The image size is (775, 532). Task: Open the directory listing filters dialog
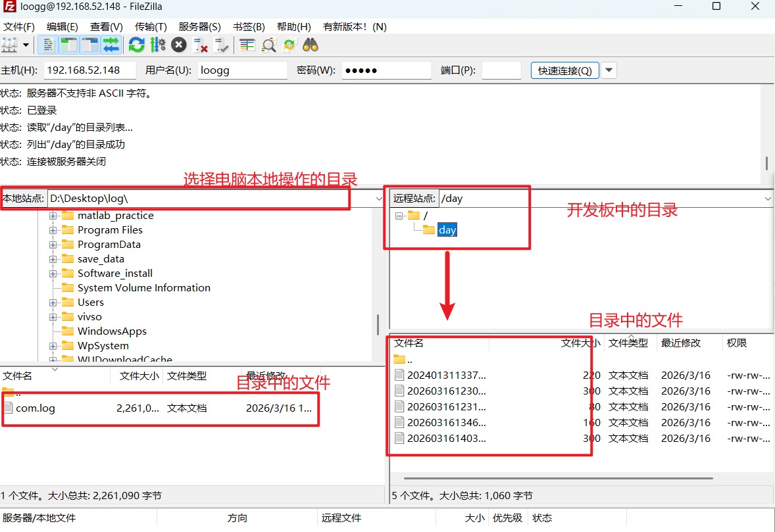pyautogui.click(x=247, y=45)
